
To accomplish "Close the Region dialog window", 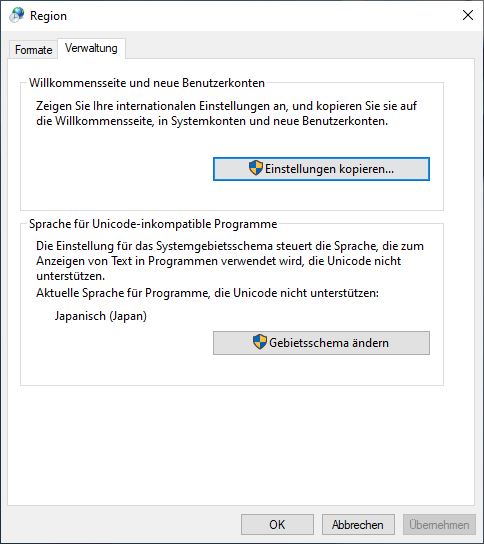I will pyautogui.click(x=468, y=15).
